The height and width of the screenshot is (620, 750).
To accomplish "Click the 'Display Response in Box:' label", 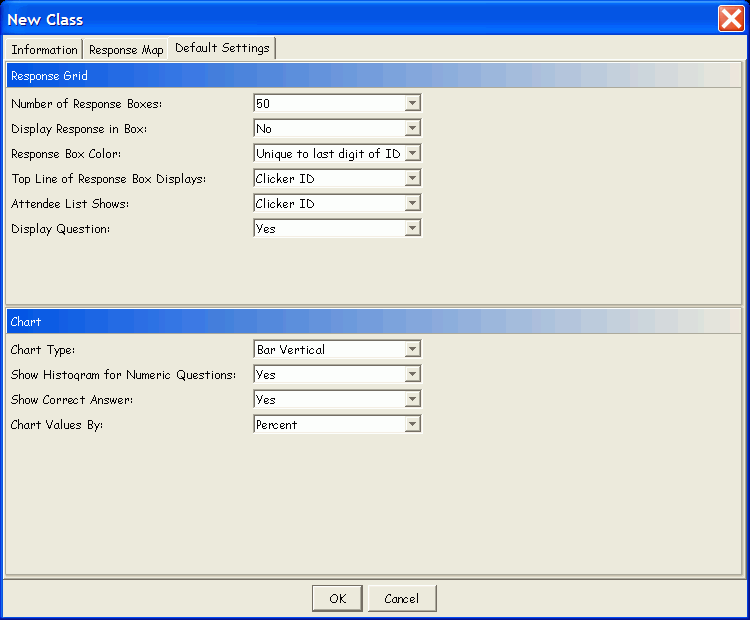I will 79,129.
